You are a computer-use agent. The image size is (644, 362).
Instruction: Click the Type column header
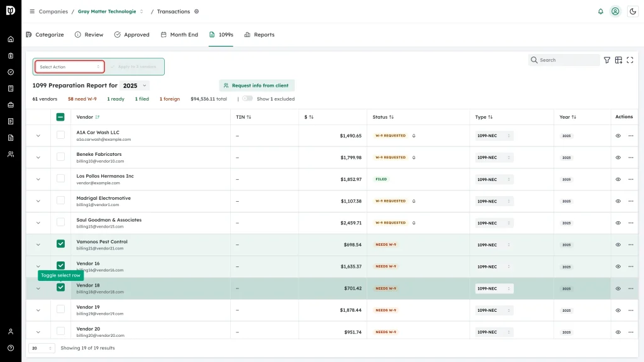(x=484, y=117)
